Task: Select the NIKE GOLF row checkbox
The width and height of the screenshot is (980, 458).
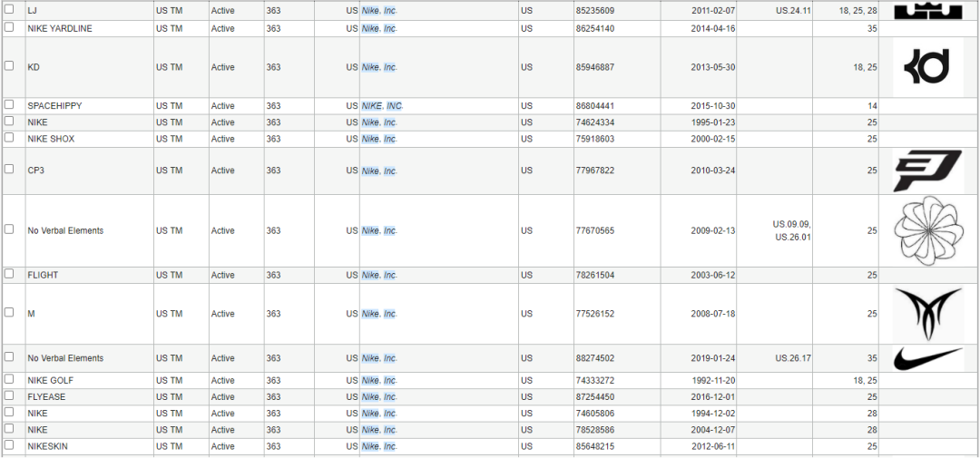Action: (9, 380)
